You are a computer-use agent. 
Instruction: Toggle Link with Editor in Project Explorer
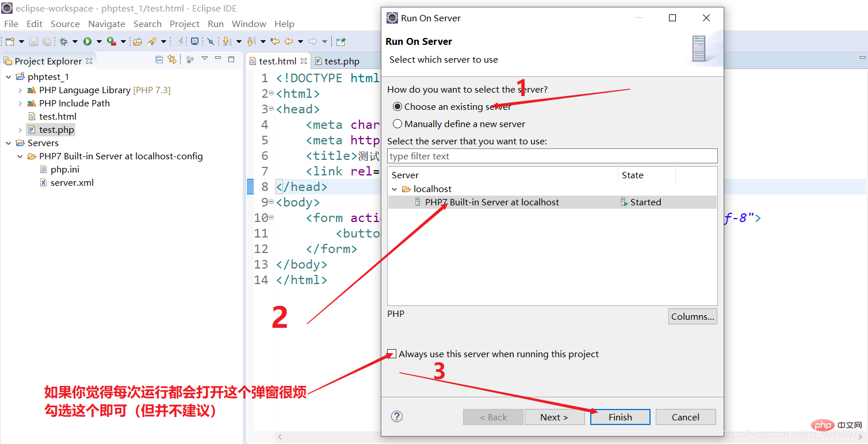point(171,59)
